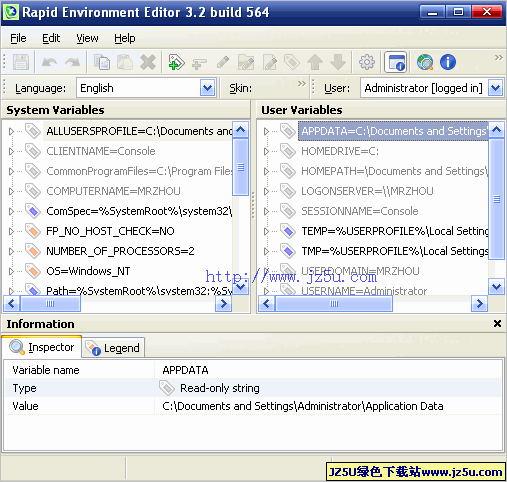Viewport: 507px width, 482px height.
Task: Open the Help menu
Action: pyautogui.click(x=125, y=38)
